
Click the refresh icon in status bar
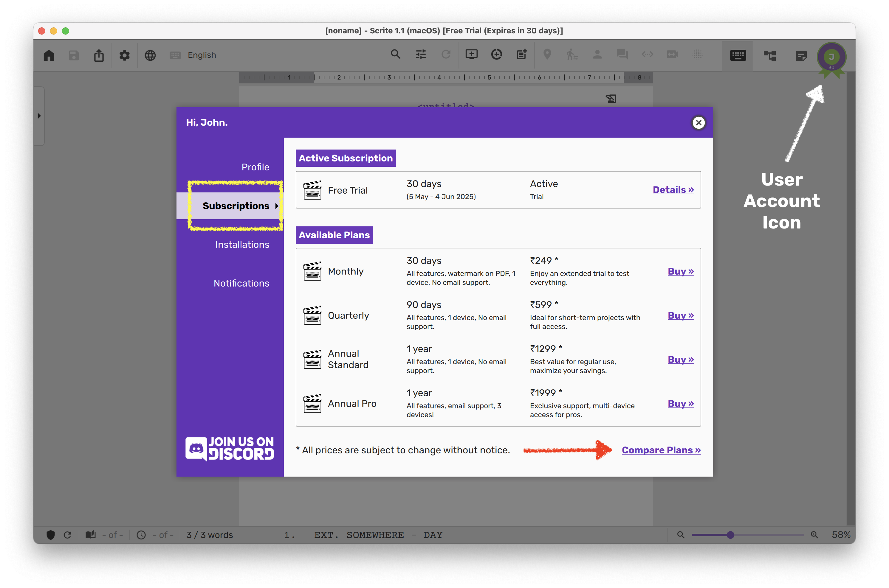[68, 535]
